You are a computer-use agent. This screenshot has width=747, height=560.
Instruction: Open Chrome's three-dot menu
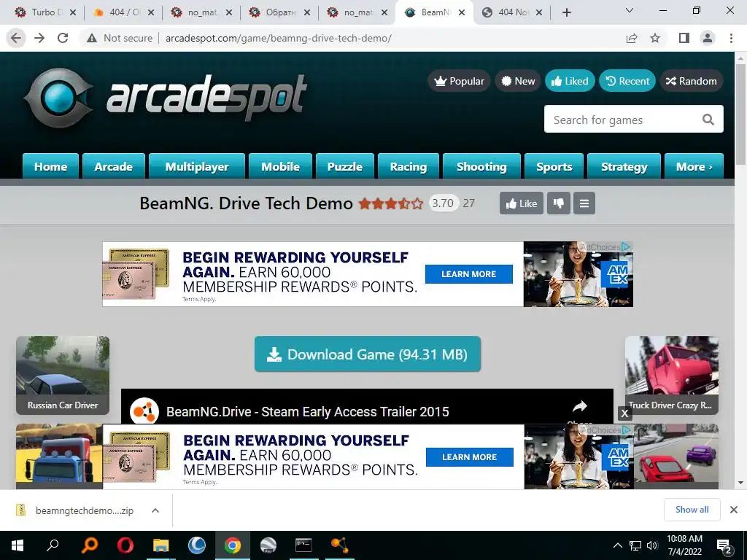click(x=731, y=38)
